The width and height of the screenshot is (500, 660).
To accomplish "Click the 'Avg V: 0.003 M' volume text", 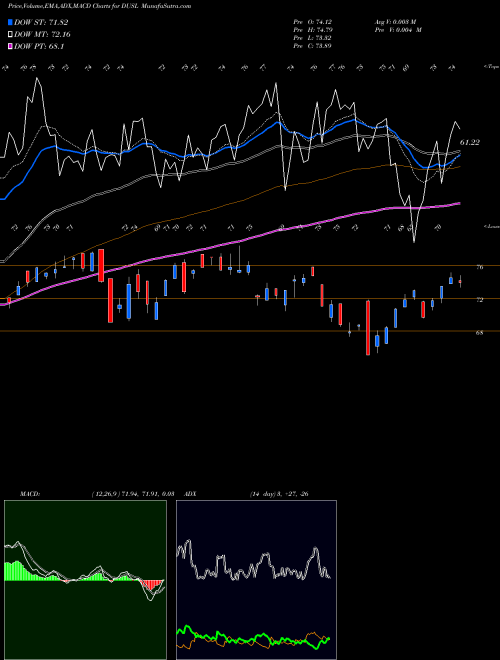I will point(395,22).
